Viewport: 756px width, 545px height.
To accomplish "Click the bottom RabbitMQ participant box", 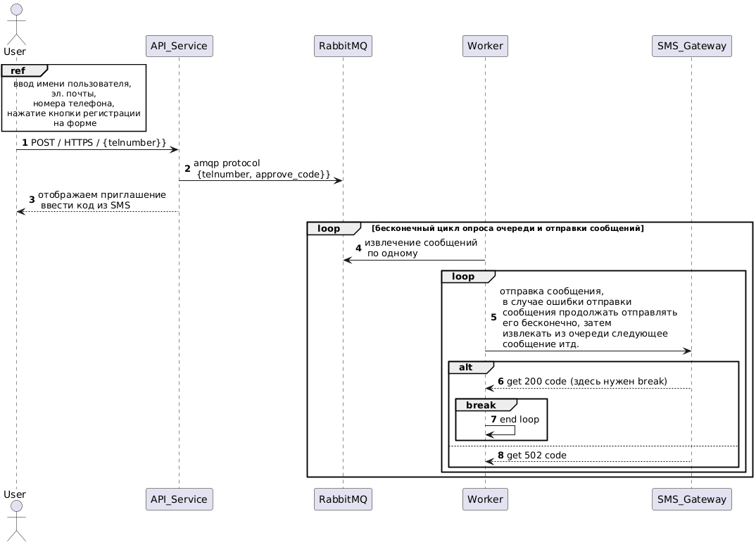I will tap(343, 499).
